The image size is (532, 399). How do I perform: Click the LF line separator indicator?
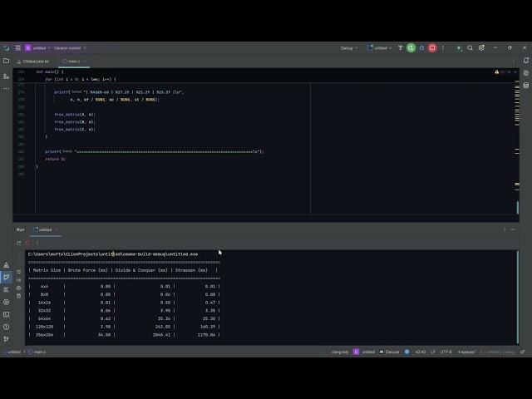[x=432, y=352]
